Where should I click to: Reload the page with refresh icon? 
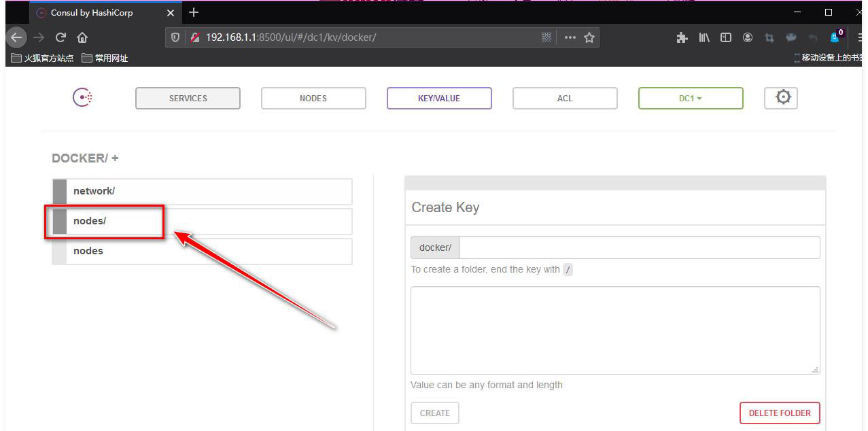tap(60, 37)
